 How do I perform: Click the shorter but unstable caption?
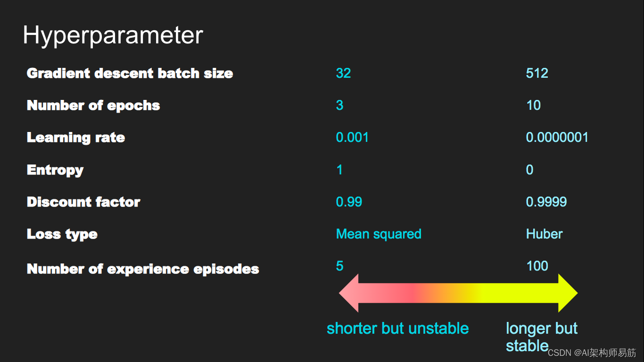point(397,329)
